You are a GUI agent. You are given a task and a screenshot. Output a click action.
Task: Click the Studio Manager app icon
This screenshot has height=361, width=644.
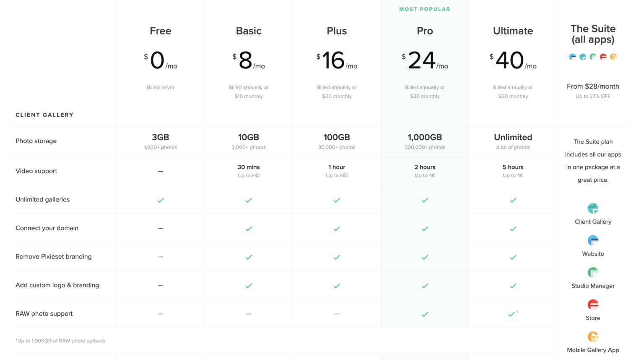pyautogui.click(x=593, y=272)
